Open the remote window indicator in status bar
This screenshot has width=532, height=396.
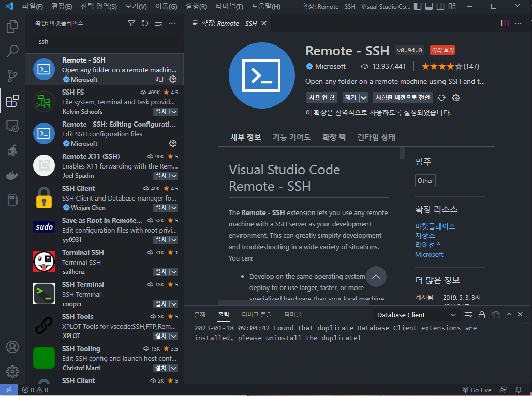point(9,390)
